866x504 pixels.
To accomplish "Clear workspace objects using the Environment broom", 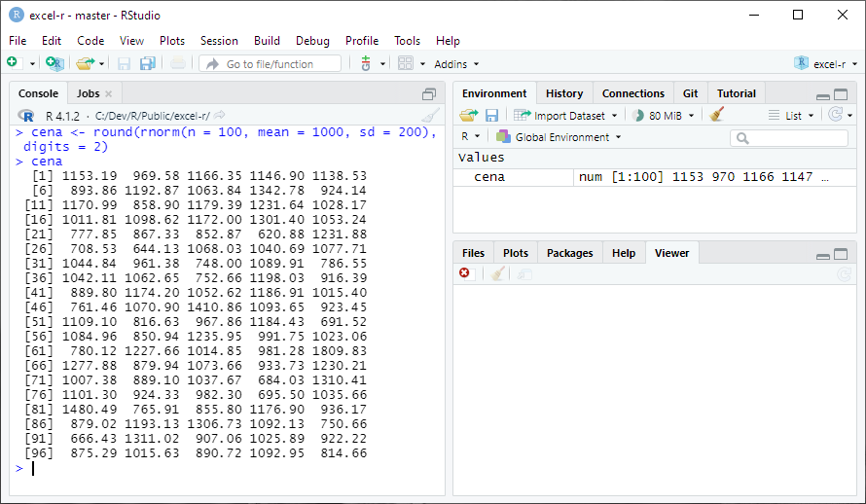I will 717,115.
